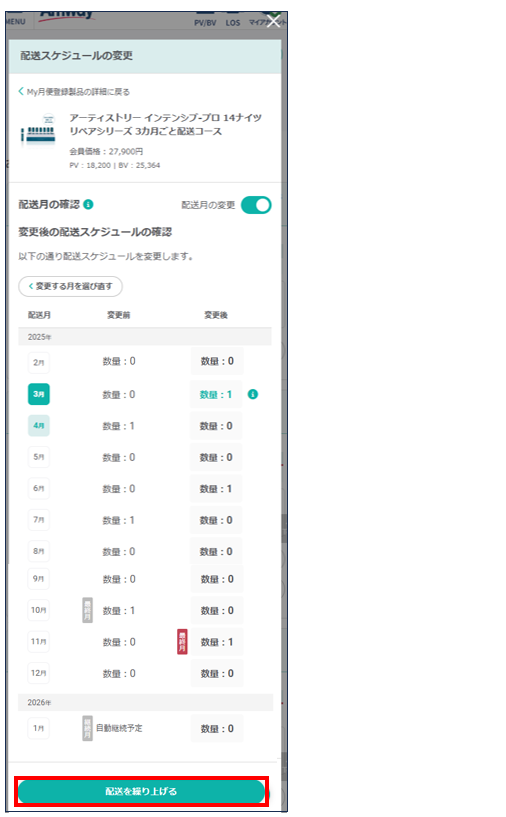The image size is (506, 817).
Task: Select the 2月 month chip
Action: pyautogui.click(x=39, y=363)
